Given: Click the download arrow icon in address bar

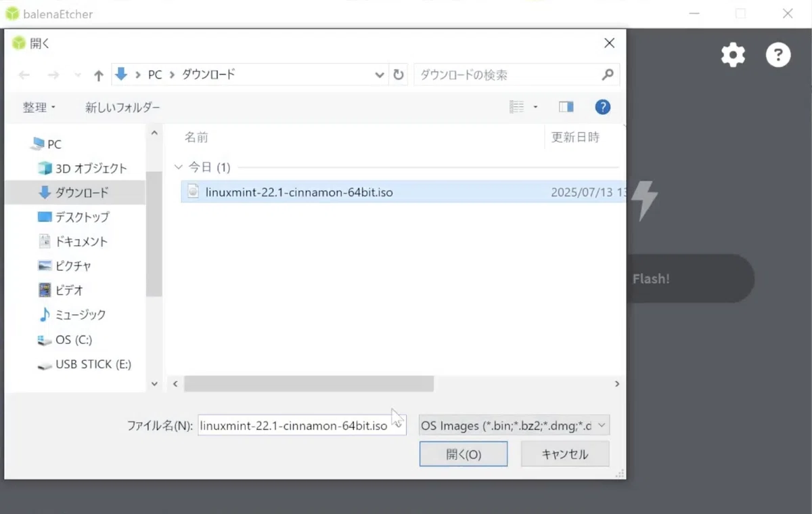Looking at the screenshot, I should point(122,74).
